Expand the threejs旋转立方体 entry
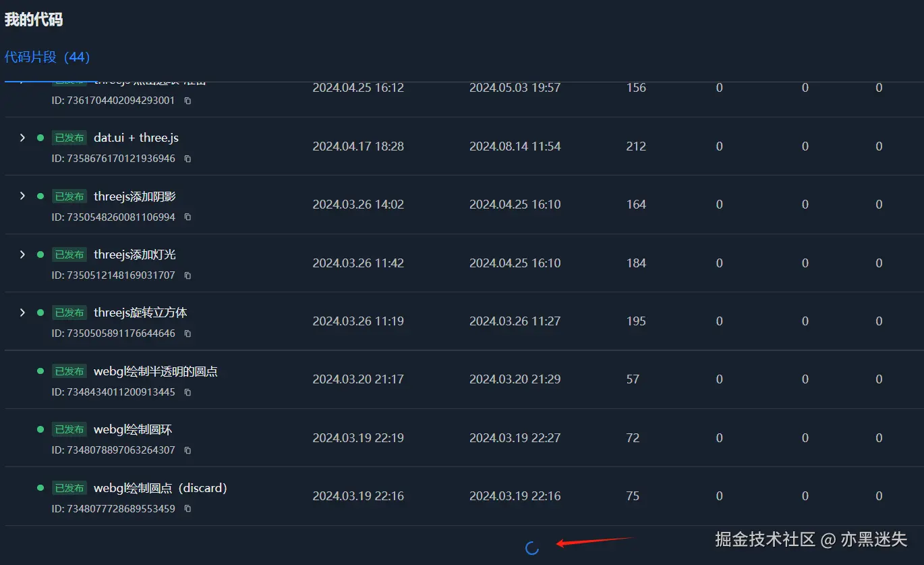 tap(22, 312)
